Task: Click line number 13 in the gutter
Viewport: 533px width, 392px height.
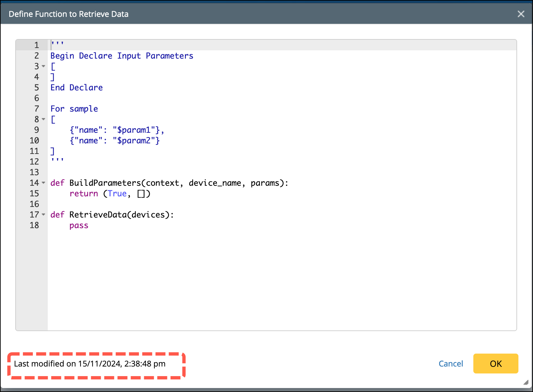Action: 34,172
